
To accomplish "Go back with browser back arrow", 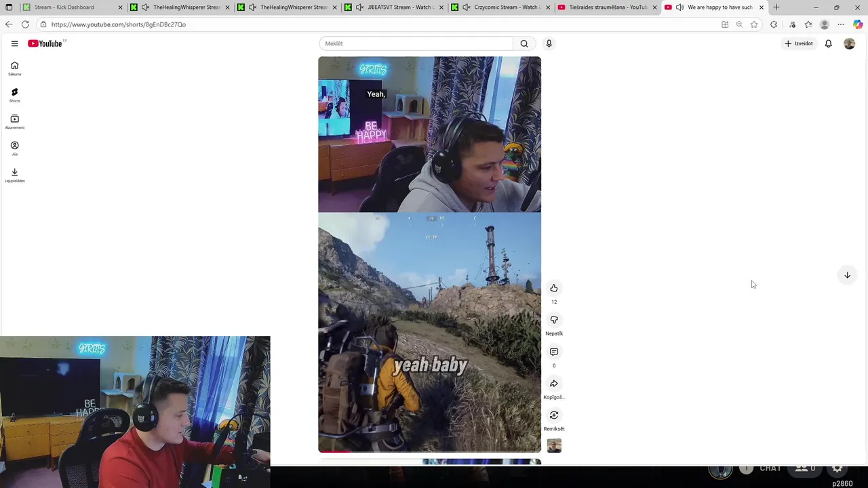I will [x=9, y=24].
